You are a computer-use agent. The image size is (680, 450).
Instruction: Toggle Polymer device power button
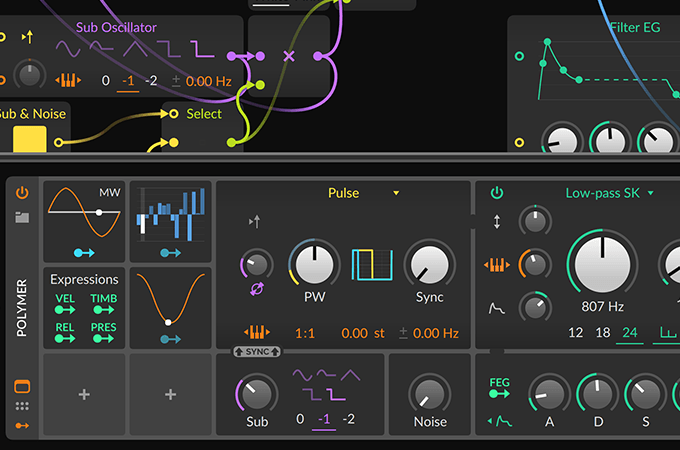pos(22,192)
